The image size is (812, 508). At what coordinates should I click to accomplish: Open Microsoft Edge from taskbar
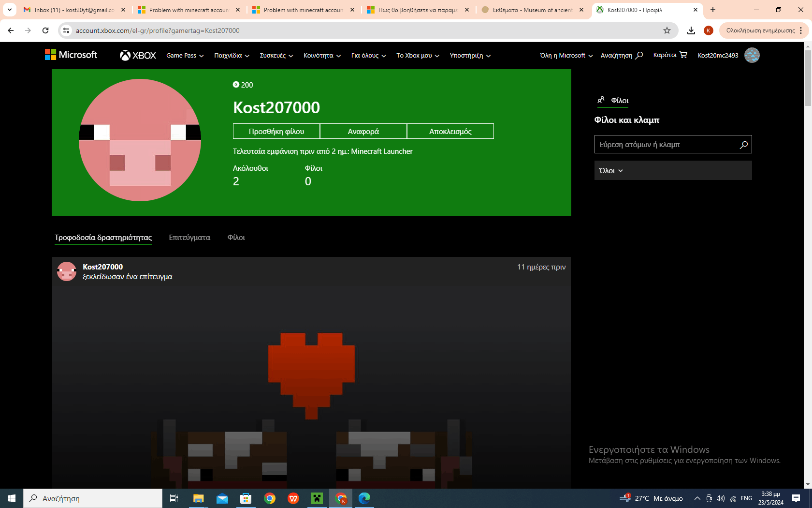coord(364,498)
